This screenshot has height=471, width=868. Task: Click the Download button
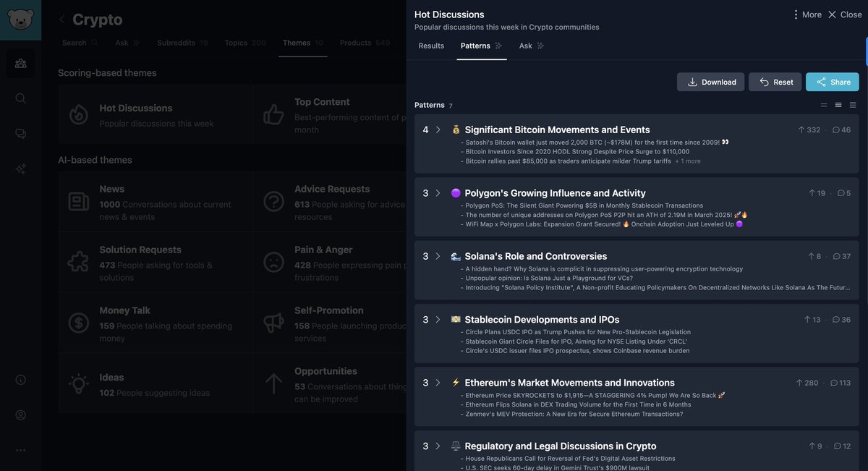pos(710,82)
